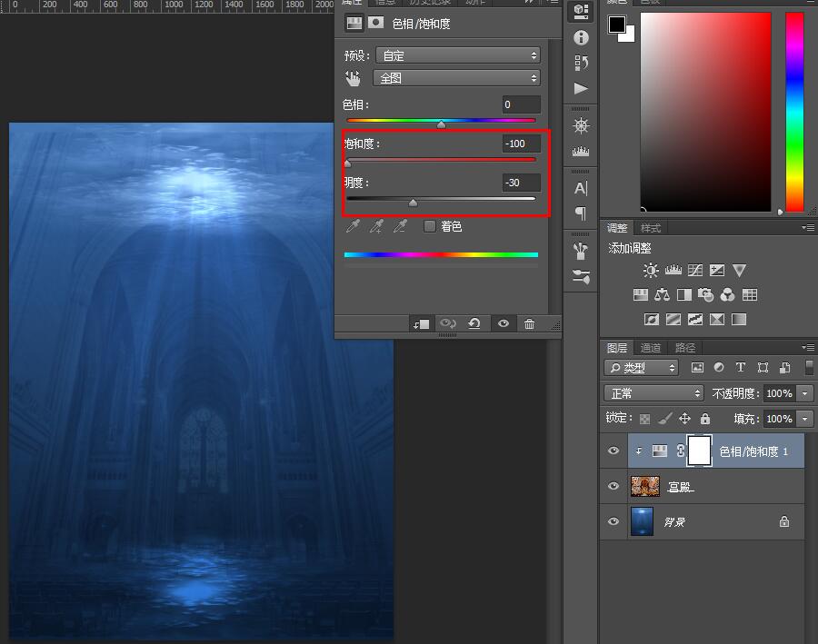This screenshot has height=644, width=818.
Task: Toggle lock position
Action: [x=684, y=418]
